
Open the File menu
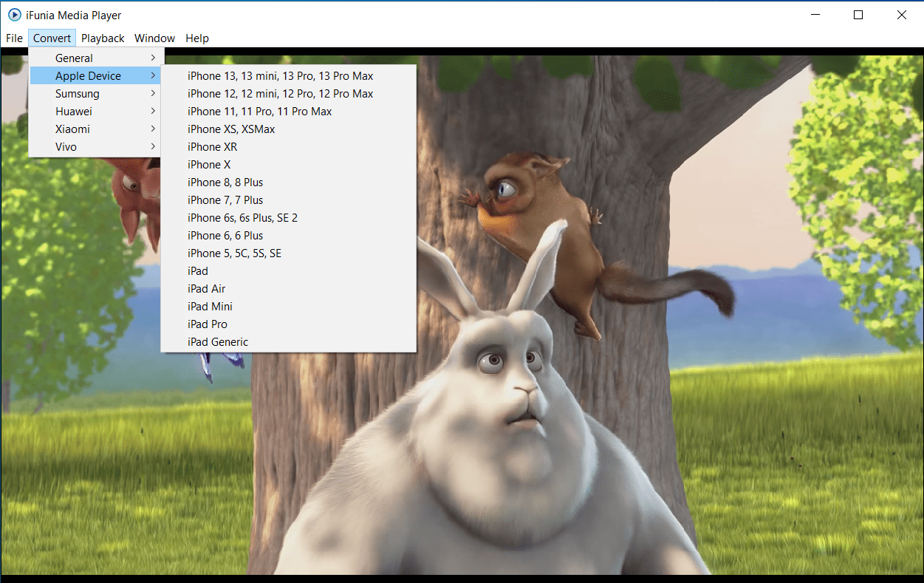click(14, 38)
